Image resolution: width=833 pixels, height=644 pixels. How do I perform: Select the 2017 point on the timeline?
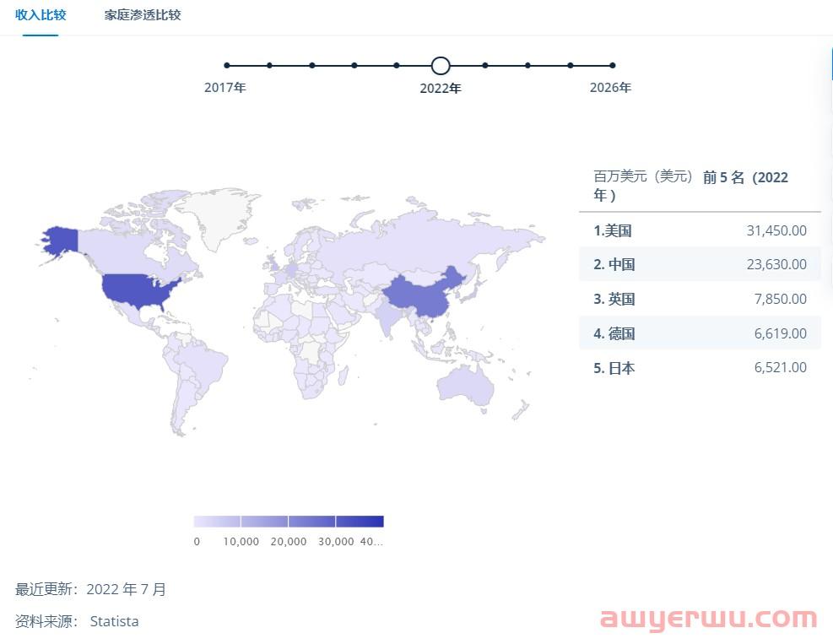tap(227, 65)
